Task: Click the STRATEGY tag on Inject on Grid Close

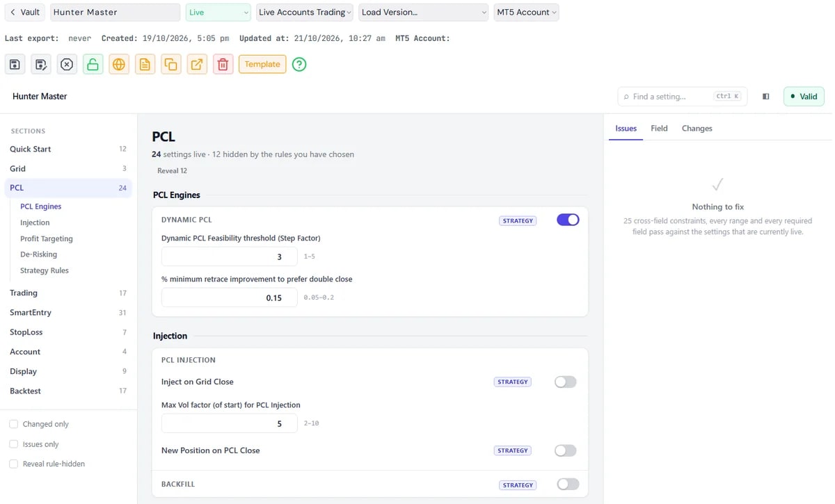Action: (513, 382)
